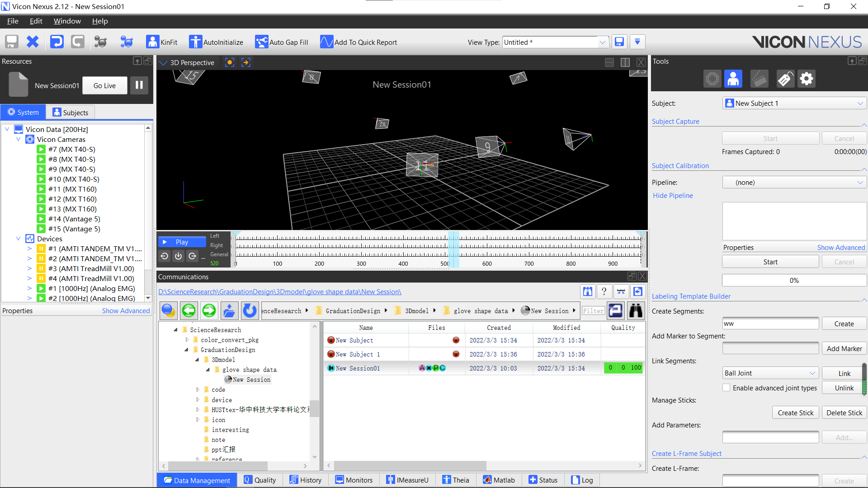Viewport: 868px width, 488px height.
Task: Toggle device #1 AMTI TANDEM_TM paused state
Action: pyautogui.click(x=41, y=249)
